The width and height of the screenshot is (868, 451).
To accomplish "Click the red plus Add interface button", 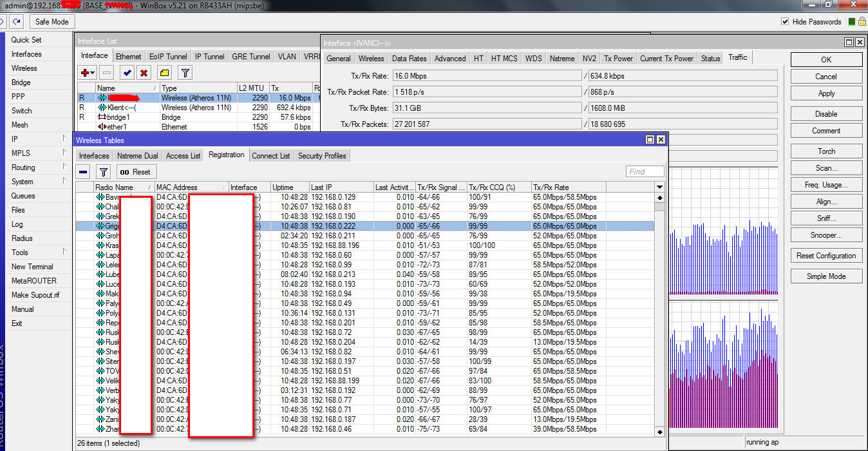I will 88,73.
